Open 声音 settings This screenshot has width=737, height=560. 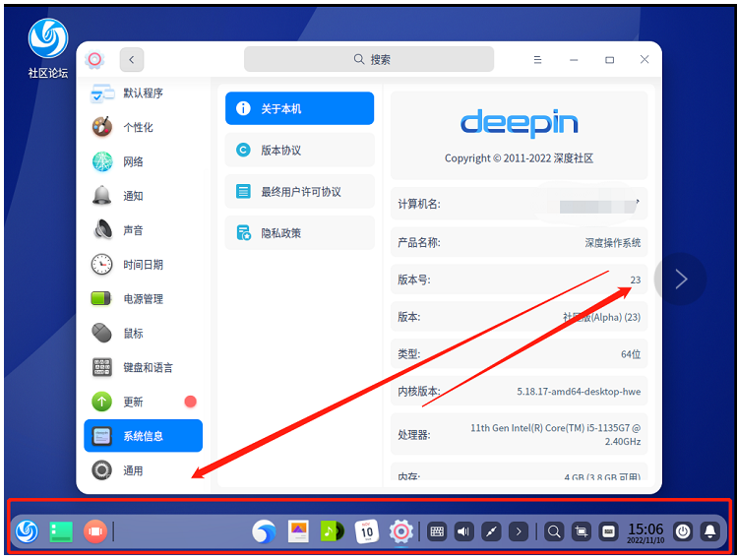click(x=143, y=230)
